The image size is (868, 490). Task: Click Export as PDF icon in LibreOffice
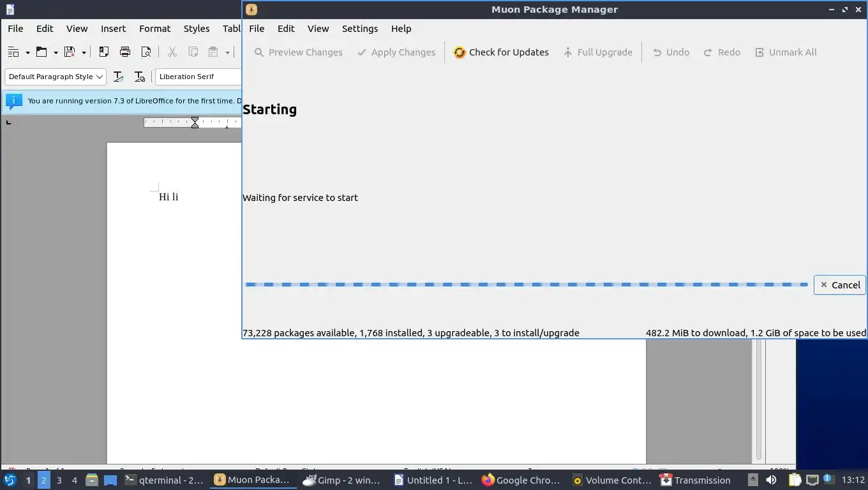pos(104,52)
